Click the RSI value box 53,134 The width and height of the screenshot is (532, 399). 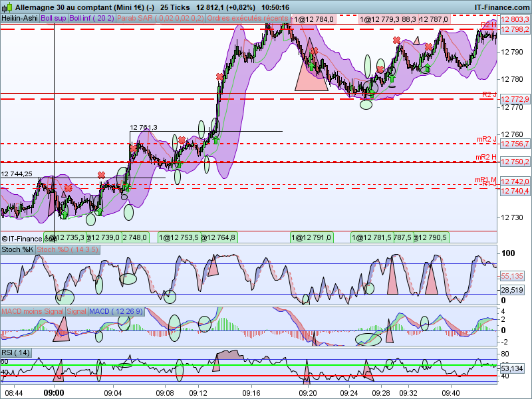tap(512, 368)
